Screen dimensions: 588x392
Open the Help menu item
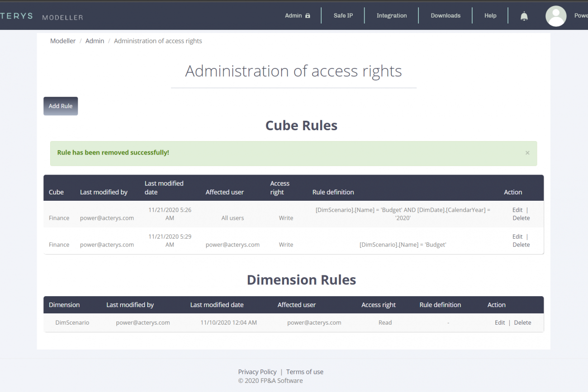click(490, 15)
